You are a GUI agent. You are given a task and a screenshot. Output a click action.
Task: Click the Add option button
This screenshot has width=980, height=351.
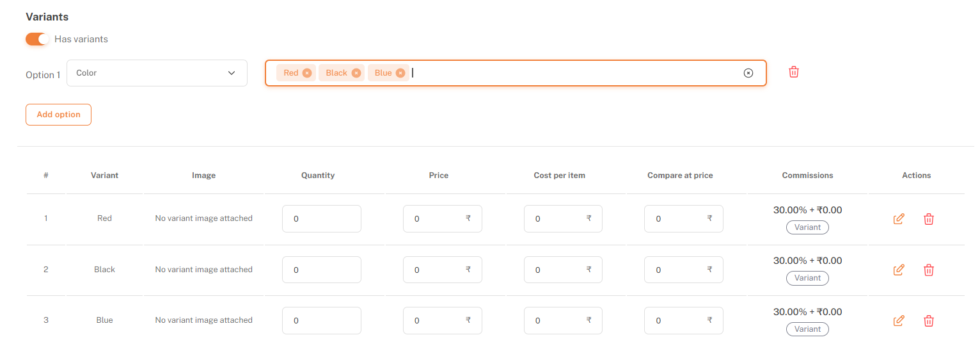point(58,115)
